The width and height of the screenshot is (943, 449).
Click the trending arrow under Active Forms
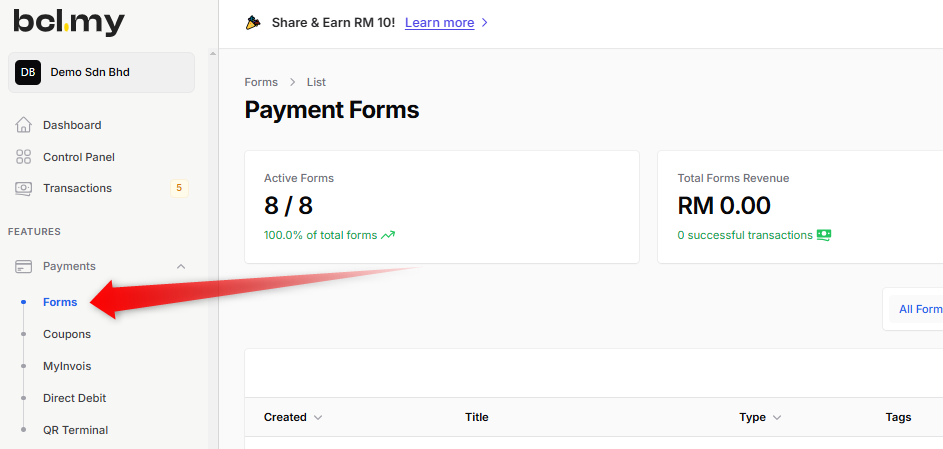(x=388, y=236)
